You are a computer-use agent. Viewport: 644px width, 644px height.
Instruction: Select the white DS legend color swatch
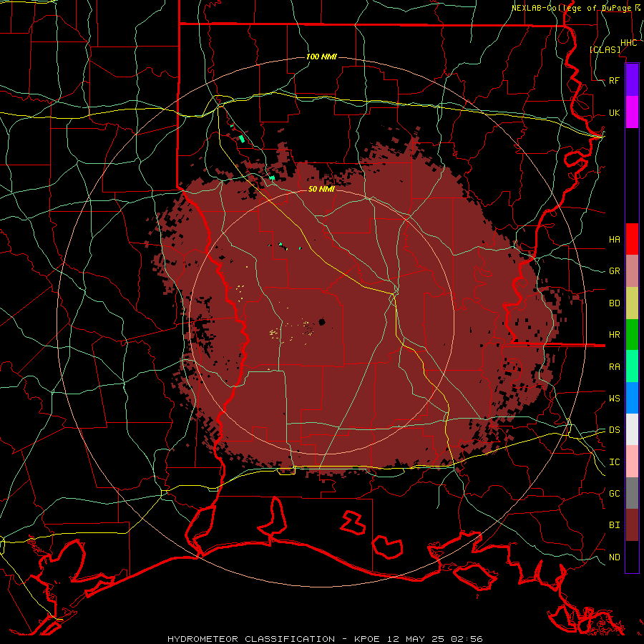click(x=632, y=429)
